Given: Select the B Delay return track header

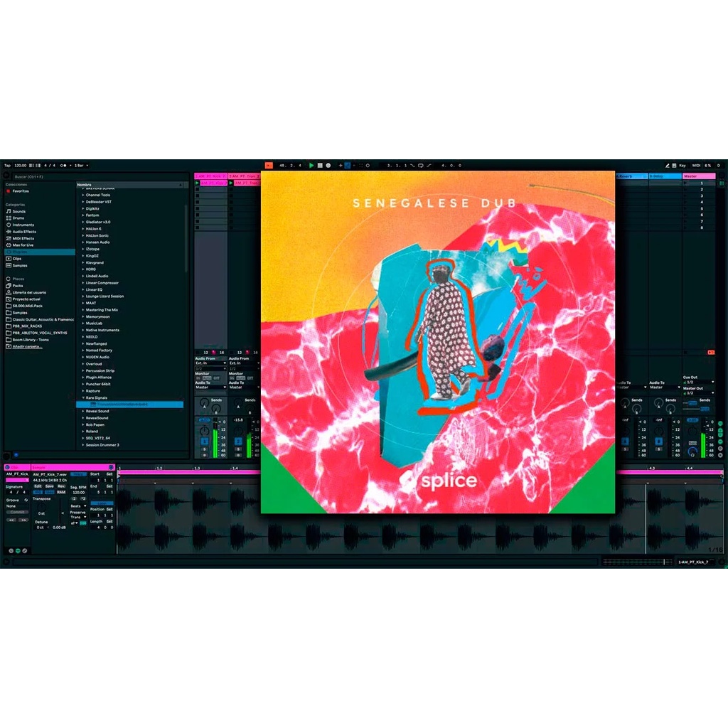Looking at the screenshot, I should (665, 176).
